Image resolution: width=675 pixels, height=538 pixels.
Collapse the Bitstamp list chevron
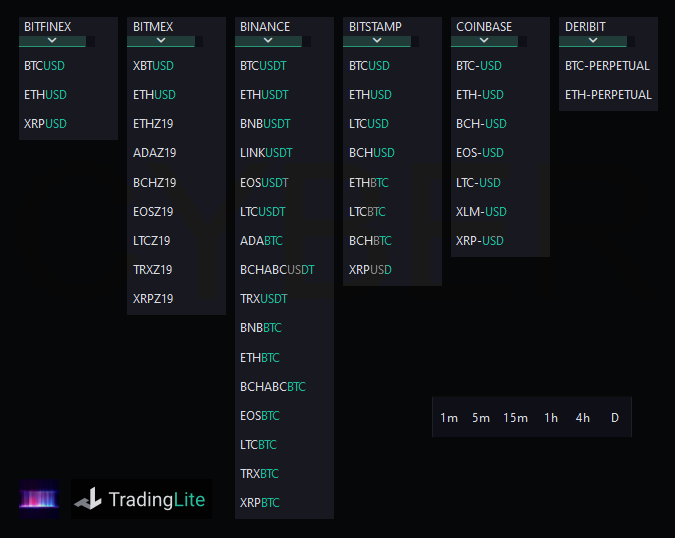[376, 41]
